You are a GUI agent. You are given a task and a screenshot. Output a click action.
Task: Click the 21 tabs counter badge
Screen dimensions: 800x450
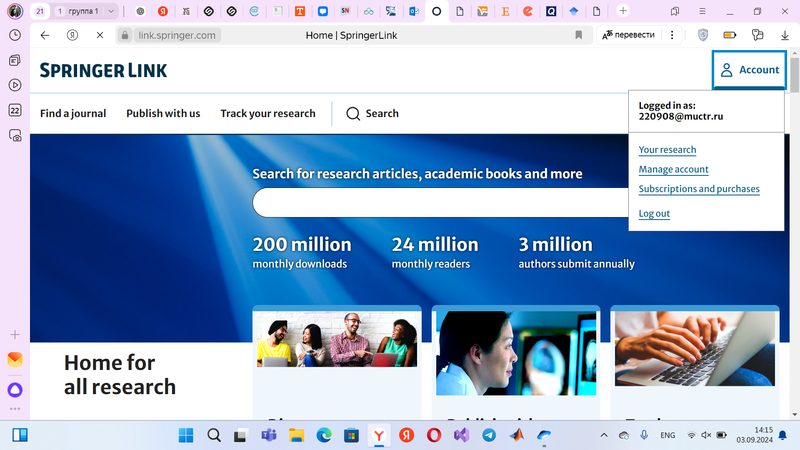tap(40, 11)
